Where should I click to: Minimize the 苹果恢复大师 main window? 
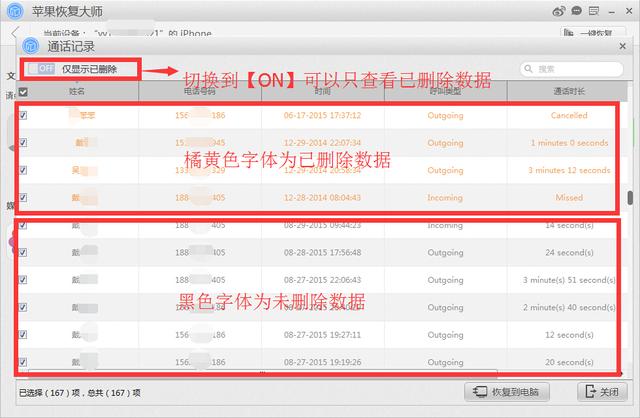click(611, 12)
